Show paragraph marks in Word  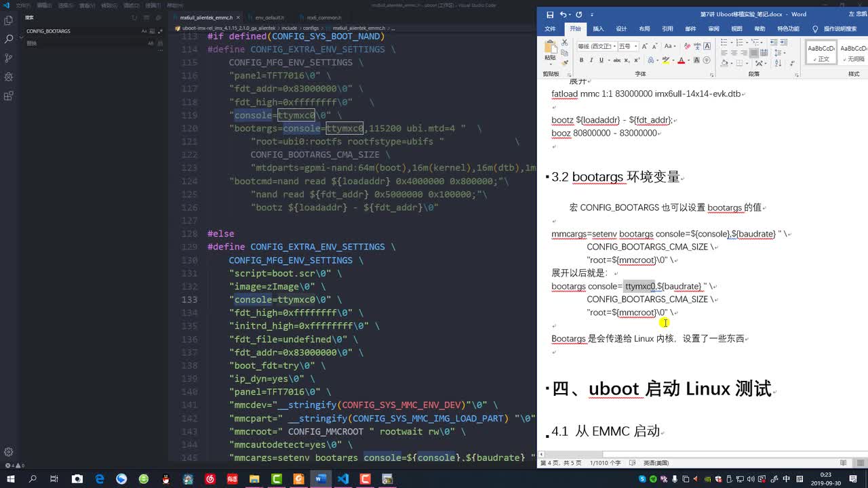[792, 63]
